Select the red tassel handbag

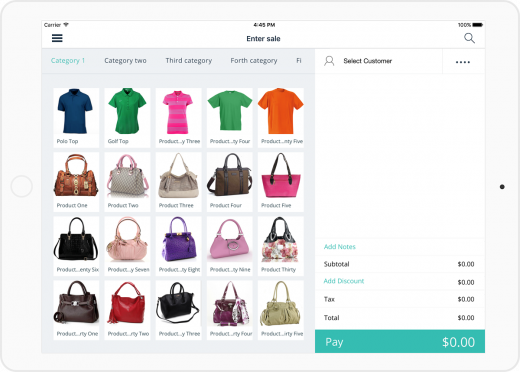[x=127, y=310]
